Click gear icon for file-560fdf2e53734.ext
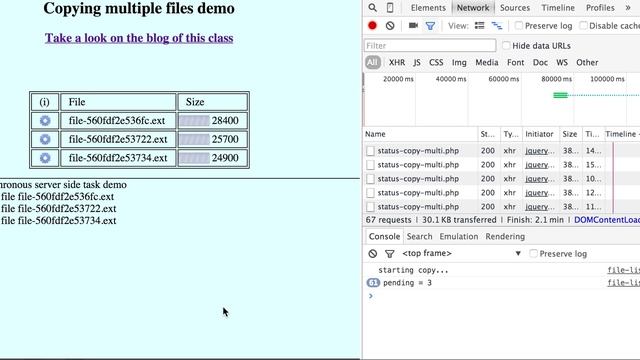The height and width of the screenshot is (360, 640). click(45, 158)
